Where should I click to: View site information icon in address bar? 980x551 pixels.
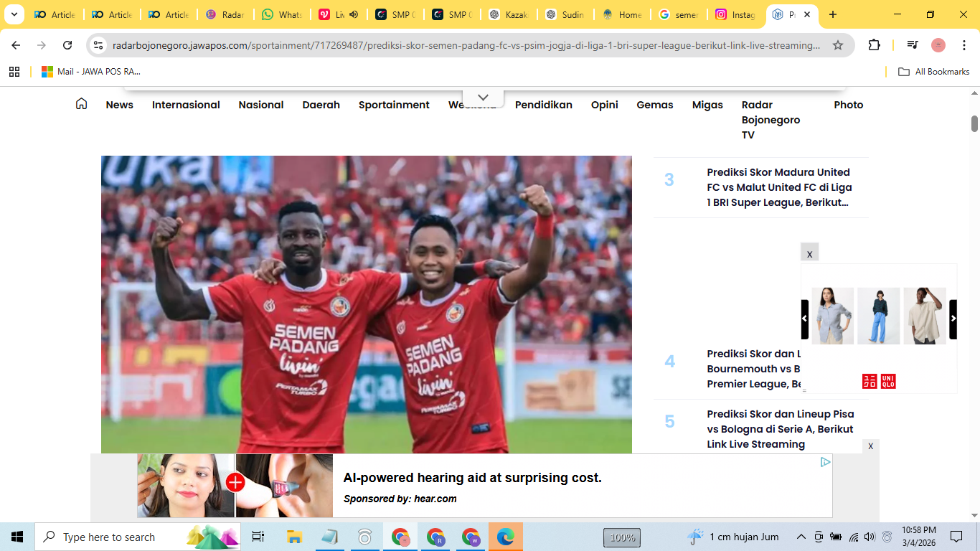tap(99, 45)
